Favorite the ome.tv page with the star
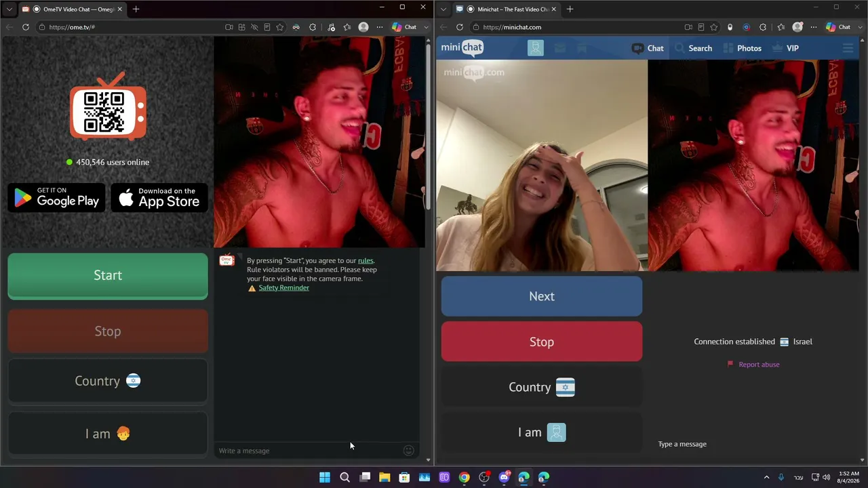Image resolution: width=868 pixels, height=488 pixels. tap(279, 27)
